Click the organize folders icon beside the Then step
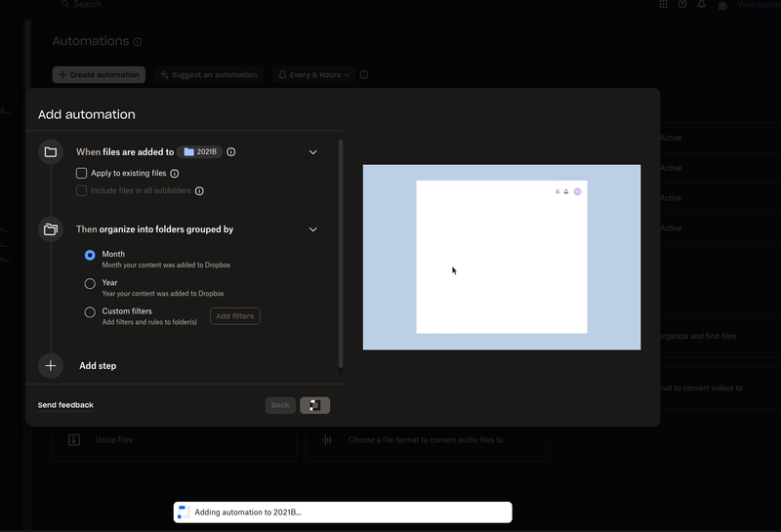The height and width of the screenshot is (532, 781). click(51, 229)
